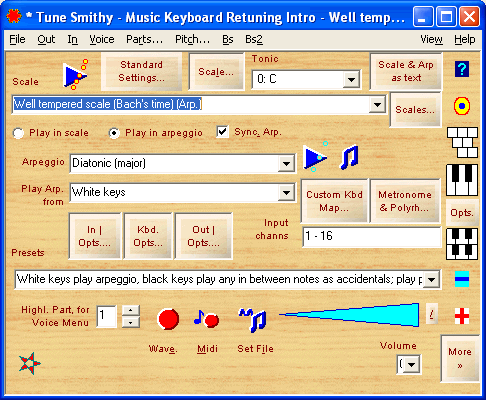Click the In | Opts.... button
Image resolution: width=486 pixels, height=400 pixels.
click(x=95, y=236)
